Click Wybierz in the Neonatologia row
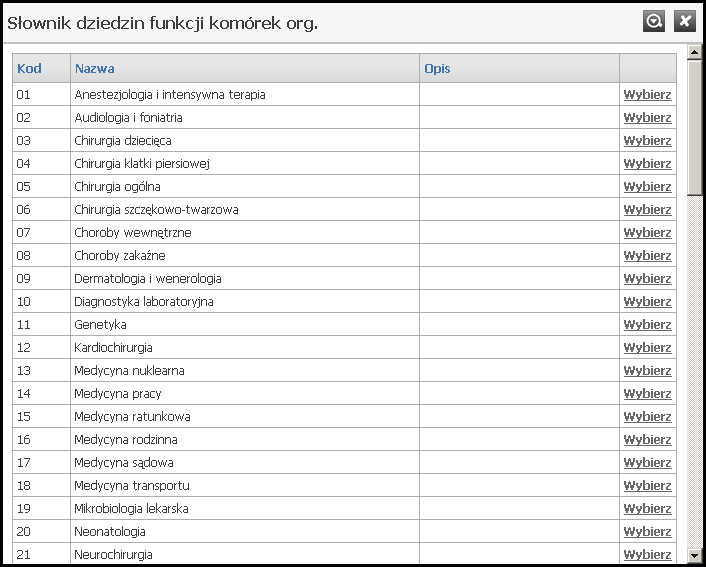The height and width of the screenshot is (567, 706). point(647,532)
